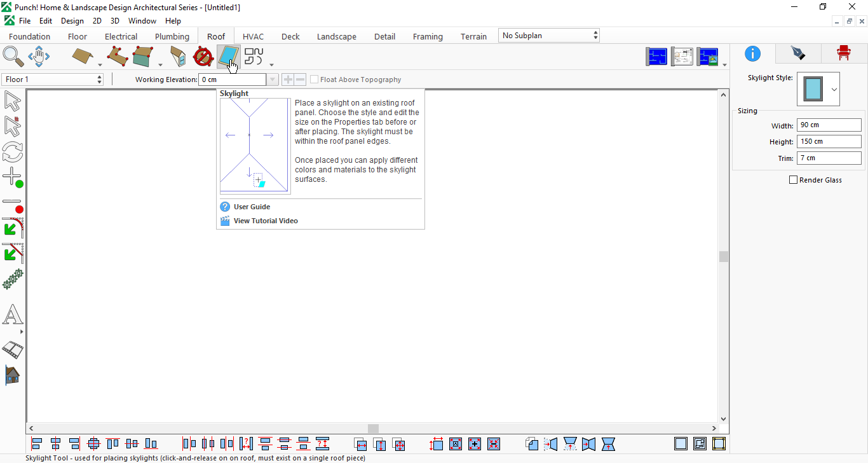Screen dimensions: 868x463
Task: Toggle Float Above Topography checkbox
Action: click(315, 79)
